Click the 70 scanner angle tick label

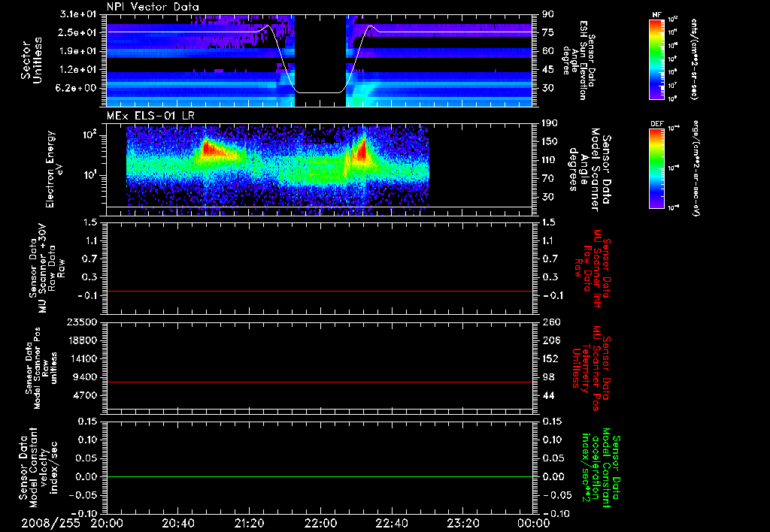[x=548, y=179]
